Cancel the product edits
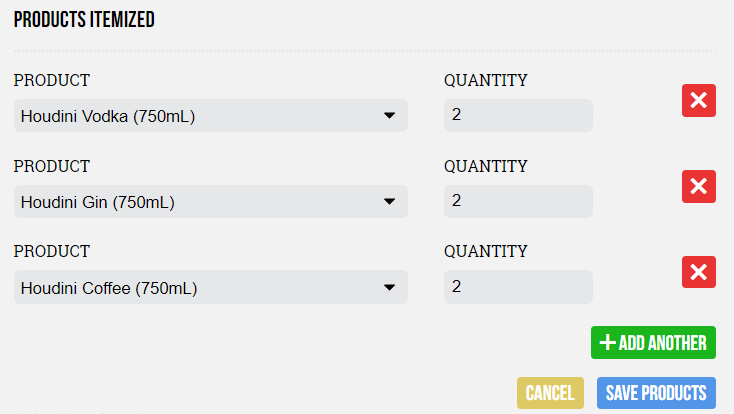Viewport: 734px width, 414px height. point(550,393)
